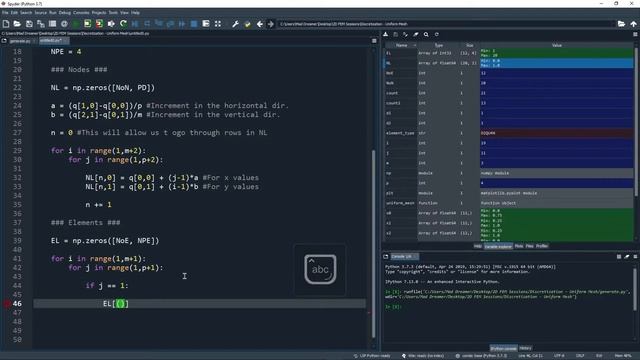Stop debugging square icon

pos(194,24)
